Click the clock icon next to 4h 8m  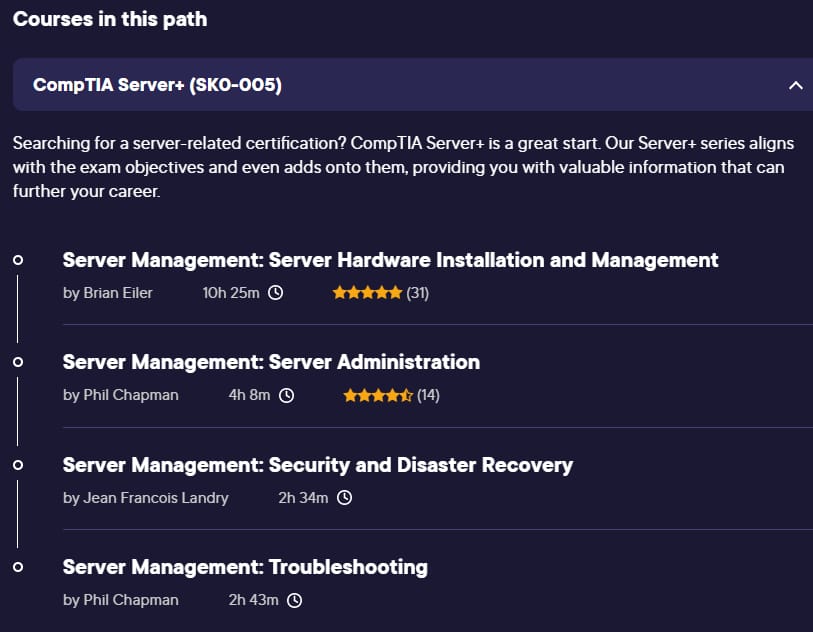[286, 396]
